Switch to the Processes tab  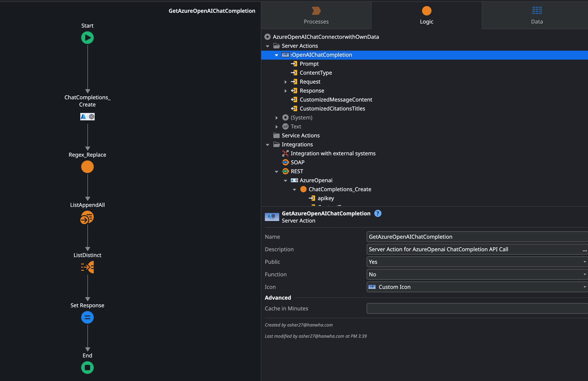point(316,15)
